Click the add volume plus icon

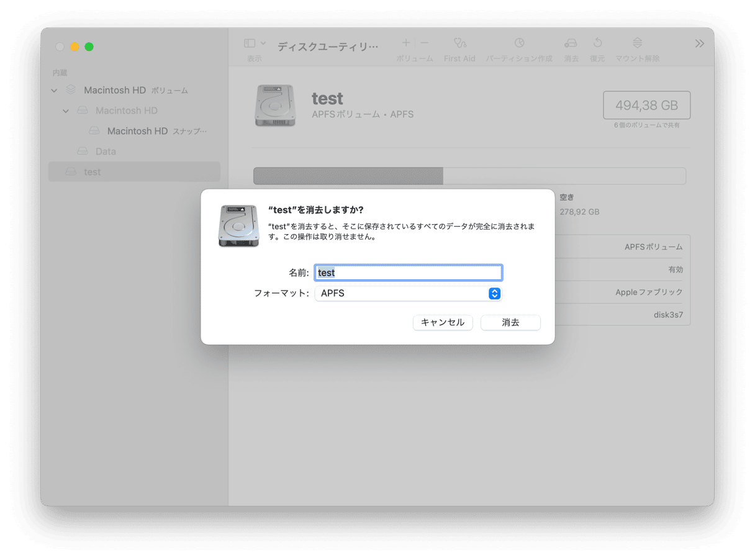[x=406, y=43]
